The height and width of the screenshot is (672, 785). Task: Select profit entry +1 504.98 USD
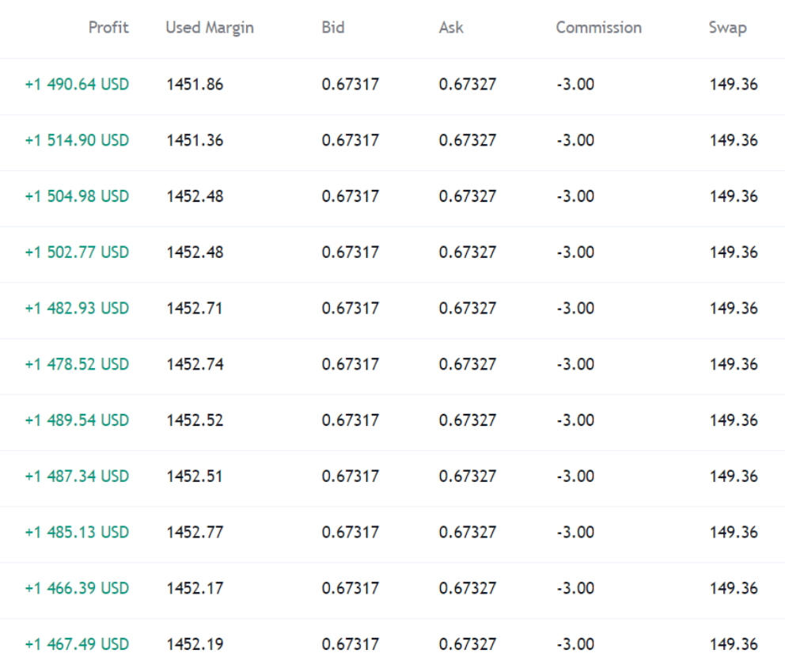pyautogui.click(x=77, y=196)
